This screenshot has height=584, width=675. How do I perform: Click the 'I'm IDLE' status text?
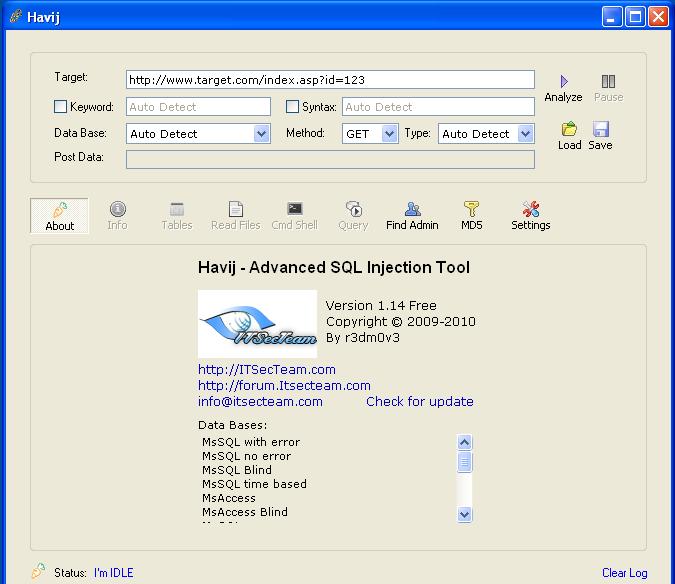tap(114, 573)
